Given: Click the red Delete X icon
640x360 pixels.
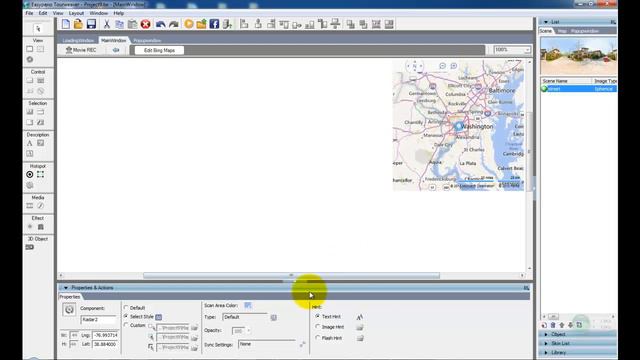Looking at the screenshot, I should coord(146,24).
